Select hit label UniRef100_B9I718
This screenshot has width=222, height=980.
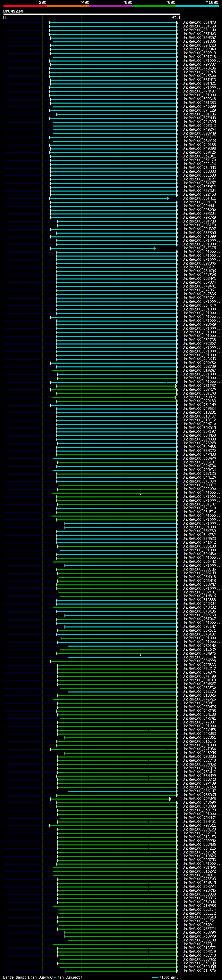point(199,57)
